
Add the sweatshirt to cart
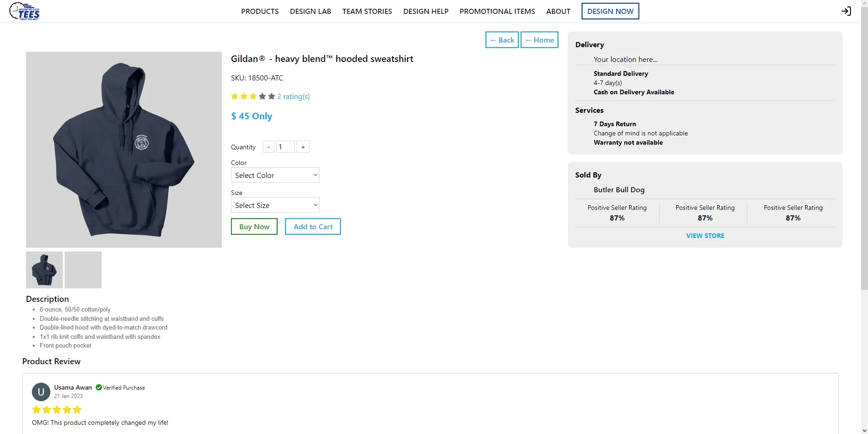point(313,226)
